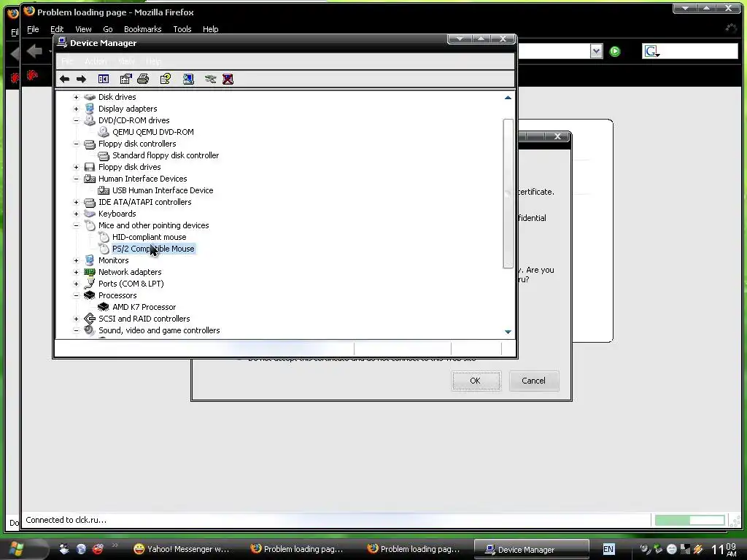Click the red quick launch icon
This screenshot has height=560, width=747.
point(98,549)
